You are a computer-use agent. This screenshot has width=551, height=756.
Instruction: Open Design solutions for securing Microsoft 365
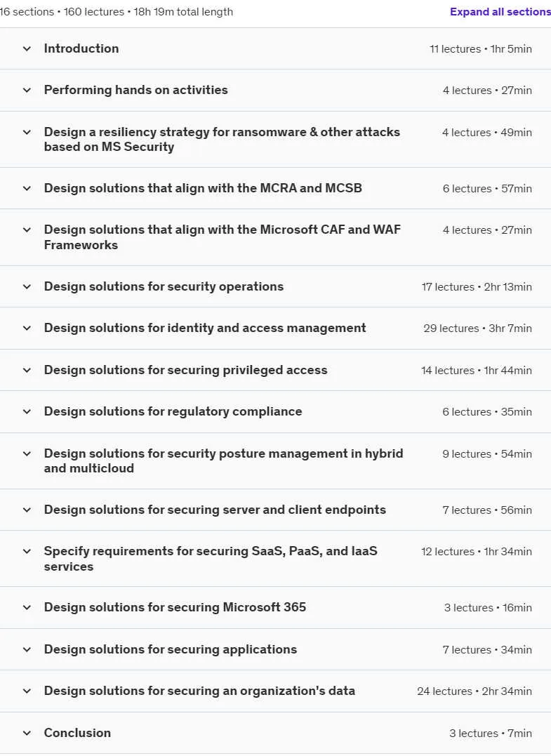175,607
